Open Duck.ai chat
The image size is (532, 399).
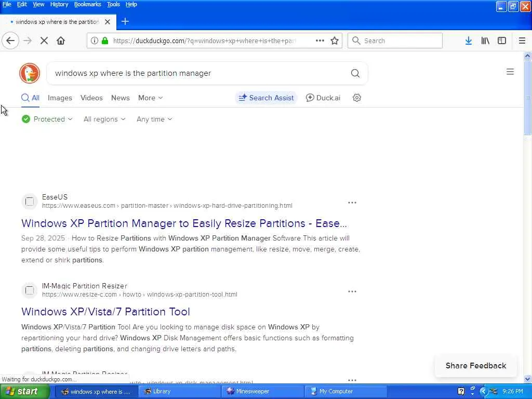pyautogui.click(x=323, y=98)
